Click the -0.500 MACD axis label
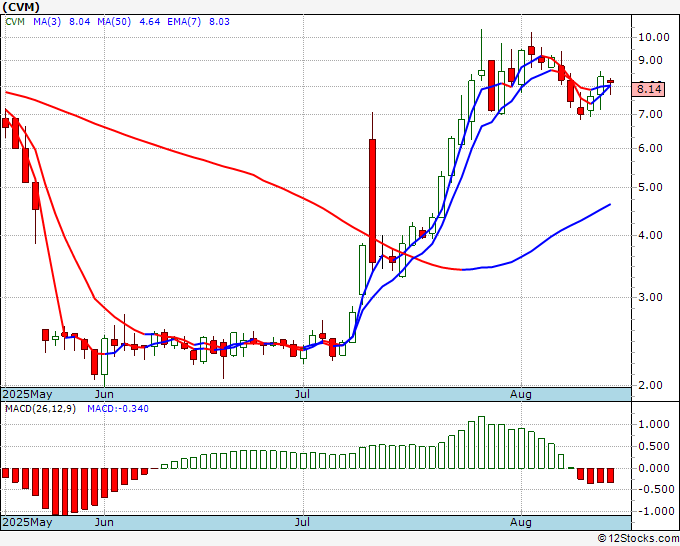 click(x=654, y=489)
